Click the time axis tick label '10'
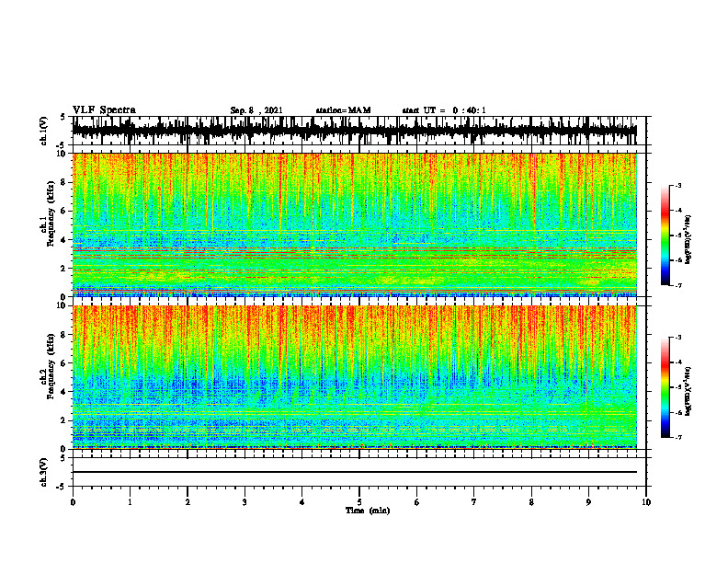 (x=646, y=502)
